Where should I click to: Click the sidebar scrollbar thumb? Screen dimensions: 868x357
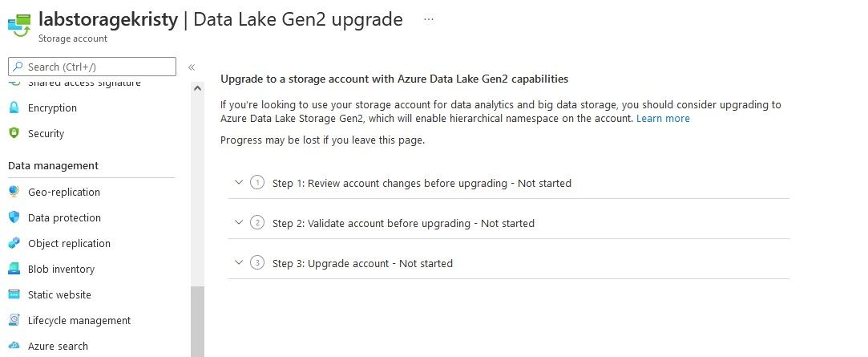197,321
